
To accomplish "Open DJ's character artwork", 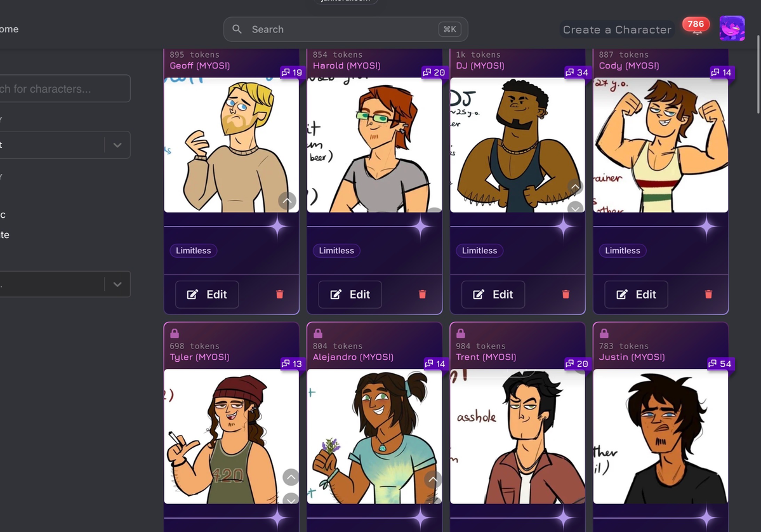I will pyautogui.click(x=517, y=145).
